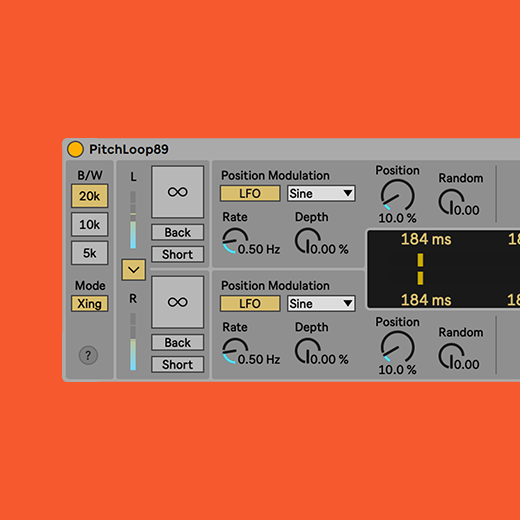The image size is (520, 520).
Task: Enable the top LFO toggle
Action: (250, 193)
